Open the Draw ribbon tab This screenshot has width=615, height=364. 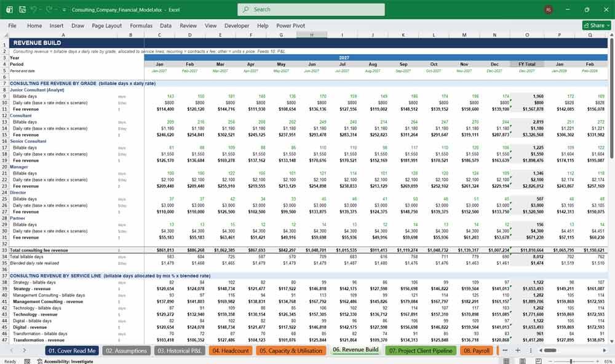(x=77, y=25)
